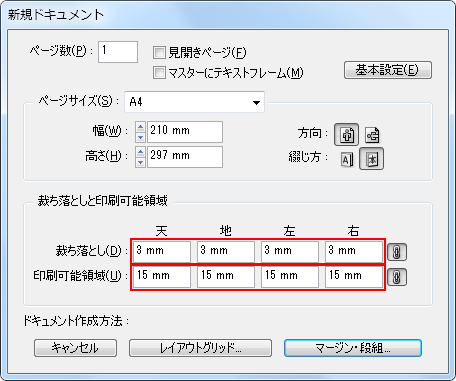Enable 見開きページ checkbox

coord(159,53)
